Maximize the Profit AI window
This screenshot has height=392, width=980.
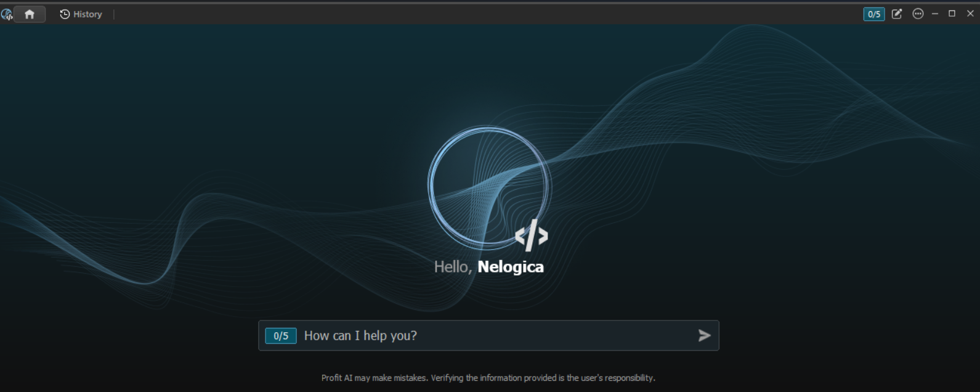pos(952,14)
